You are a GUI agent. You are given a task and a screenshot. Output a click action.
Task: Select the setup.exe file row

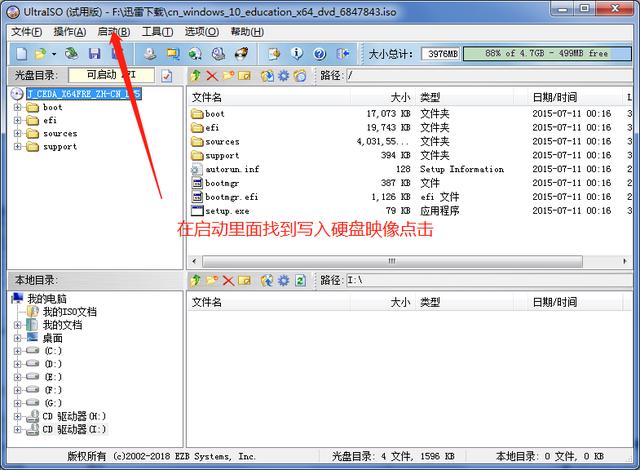[408, 211]
